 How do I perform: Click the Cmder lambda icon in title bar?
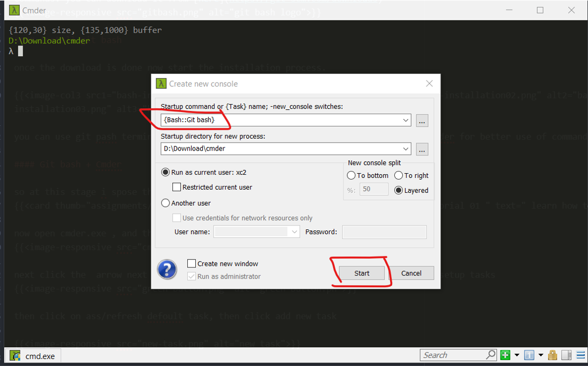pyautogui.click(x=14, y=10)
